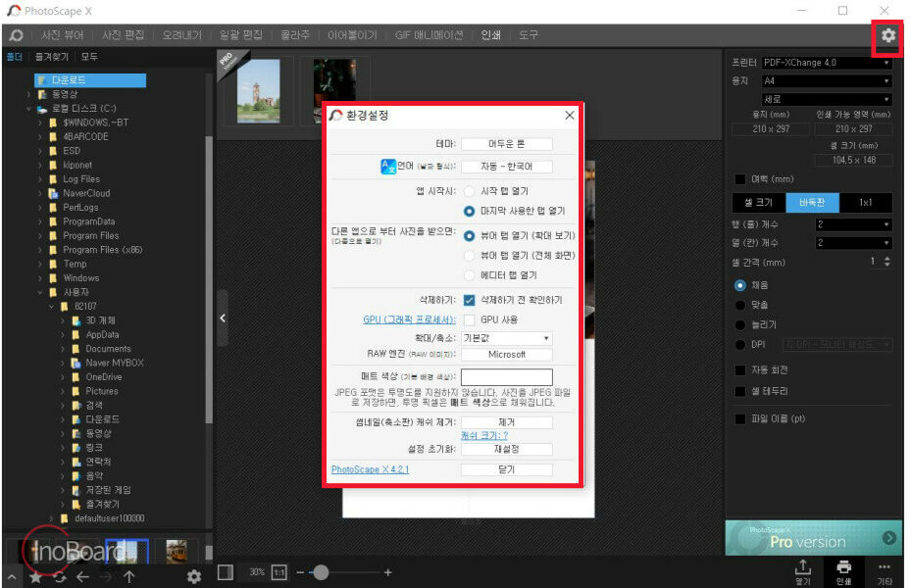Zoom in with the plus icon
912x588 pixels.
click(x=388, y=573)
